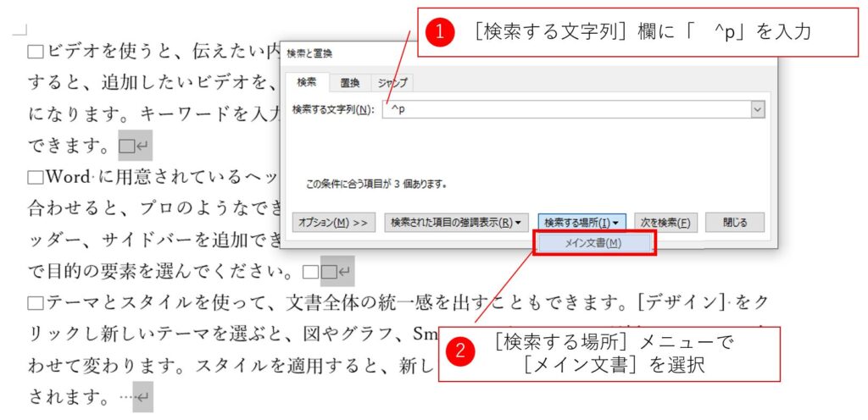Select メイン文書(M) from the menu
The image size is (868, 420).
(593, 243)
